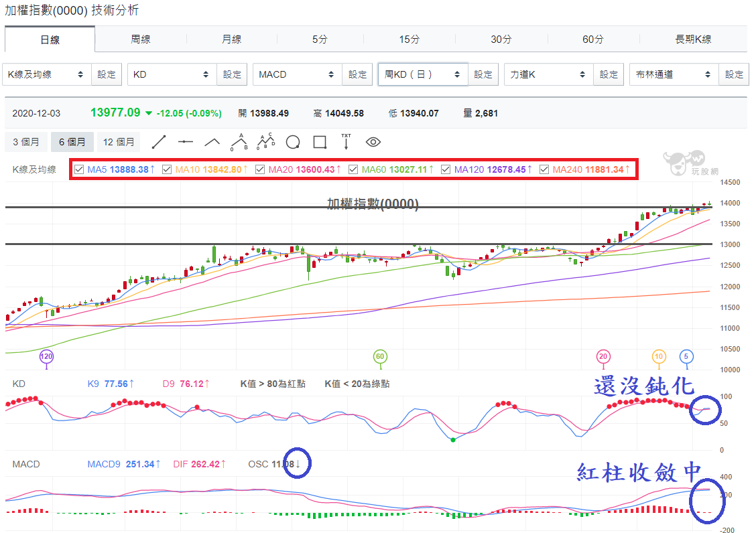
Task: Click the blue 5 marker on chart
Action: coord(686,357)
